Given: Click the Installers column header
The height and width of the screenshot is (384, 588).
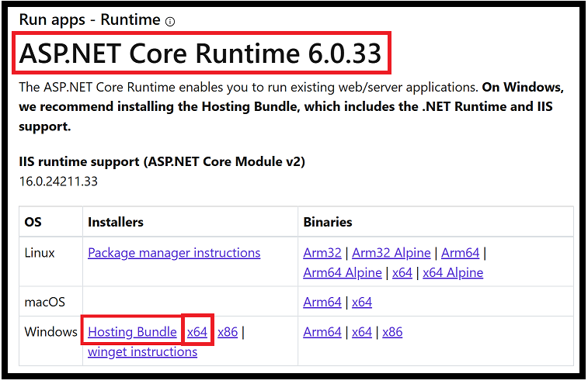Looking at the screenshot, I should [116, 222].
